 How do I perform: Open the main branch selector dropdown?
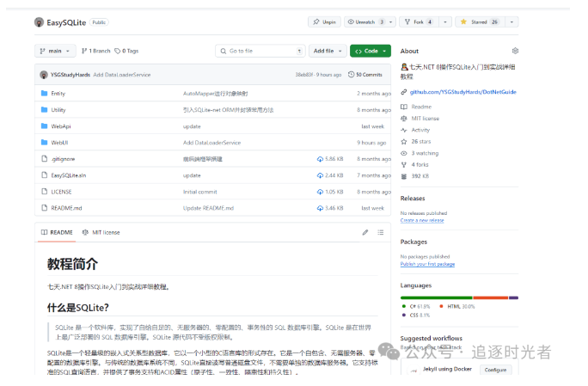(x=55, y=51)
